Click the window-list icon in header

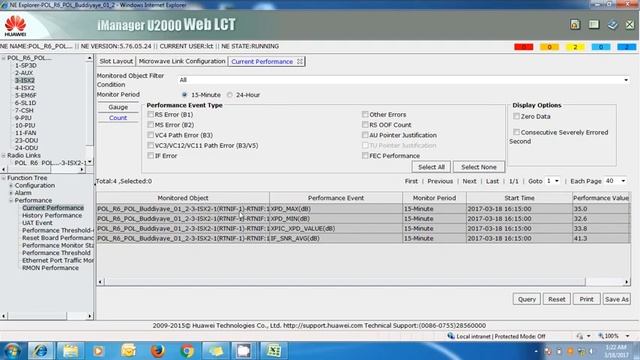[x=594, y=24]
